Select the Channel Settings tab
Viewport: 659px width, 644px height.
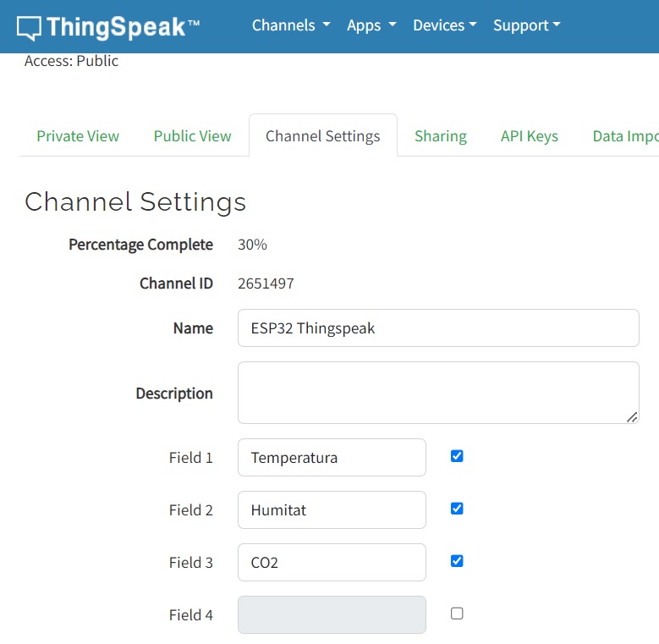click(x=322, y=136)
